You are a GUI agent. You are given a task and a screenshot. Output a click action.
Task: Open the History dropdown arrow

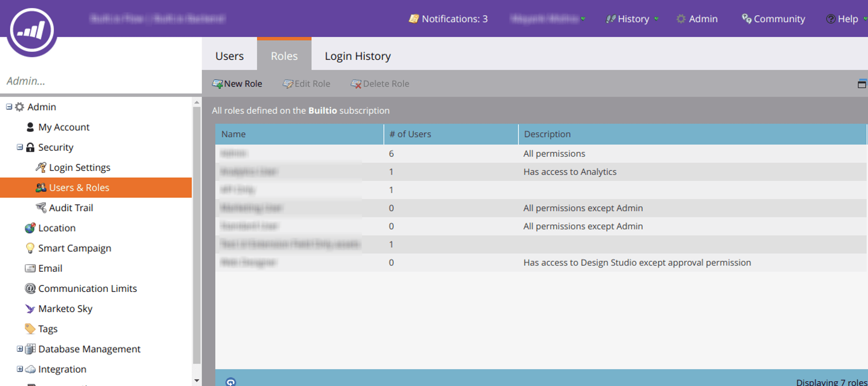coord(656,19)
